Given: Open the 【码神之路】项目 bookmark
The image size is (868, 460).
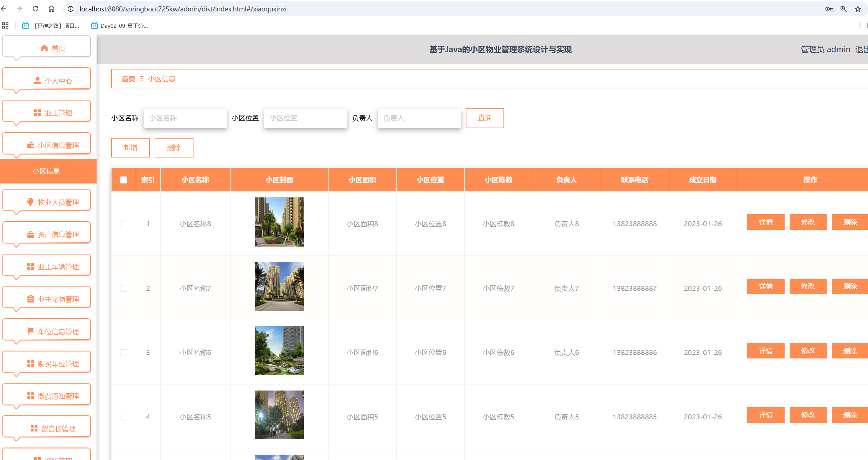Looking at the screenshot, I should point(51,26).
